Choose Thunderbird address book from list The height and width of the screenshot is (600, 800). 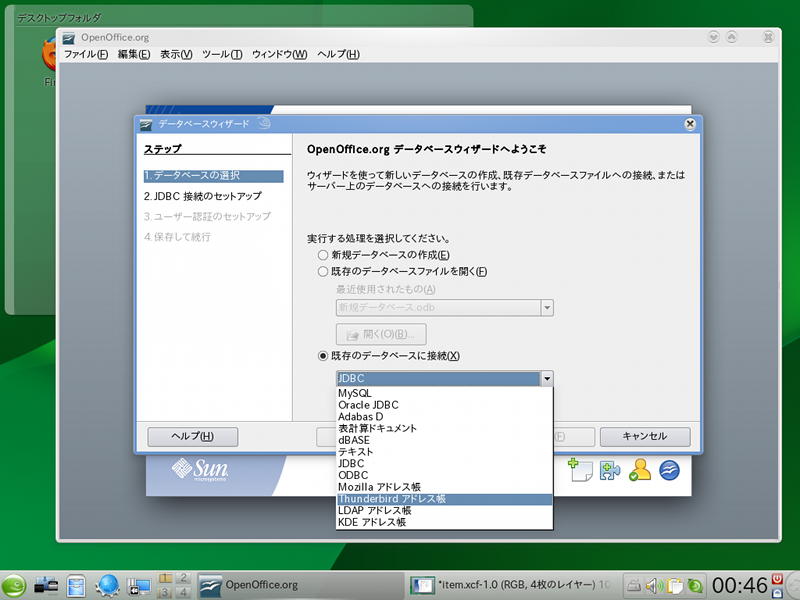392,498
